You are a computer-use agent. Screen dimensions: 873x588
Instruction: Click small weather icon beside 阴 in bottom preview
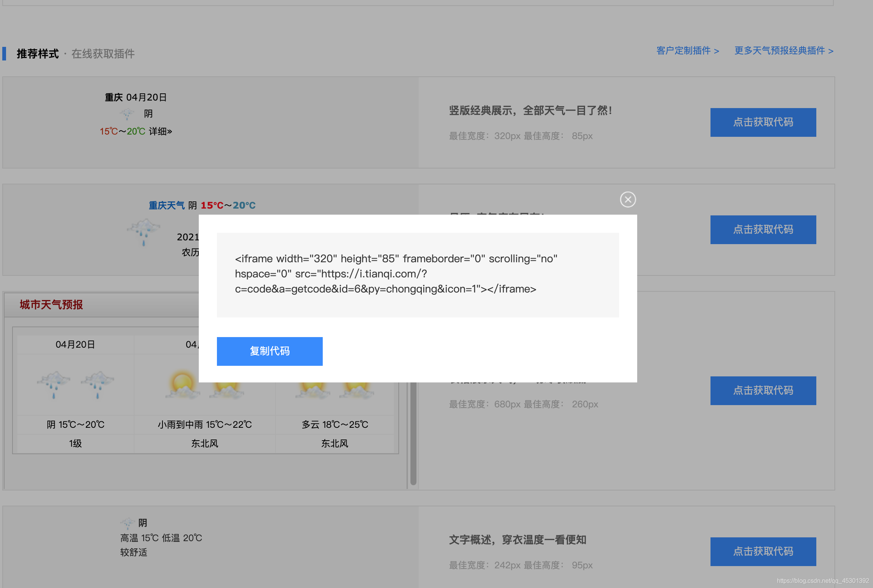128,523
